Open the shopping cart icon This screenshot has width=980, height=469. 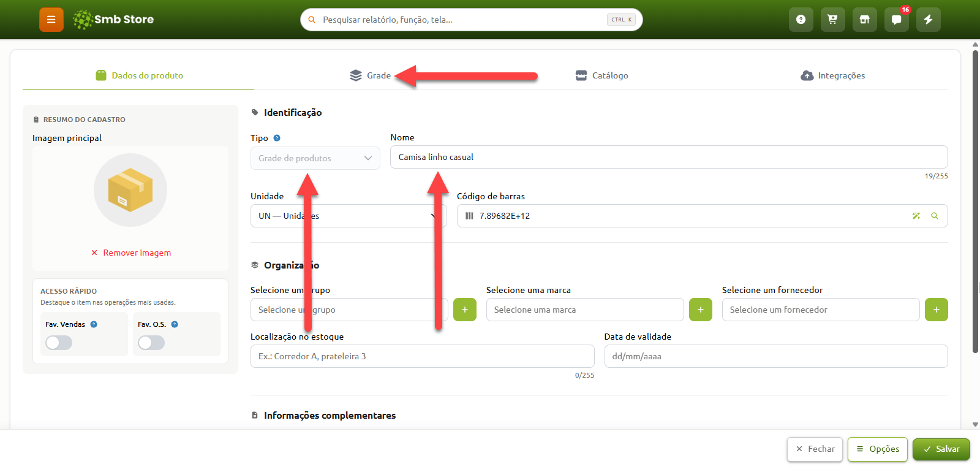(832, 20)
